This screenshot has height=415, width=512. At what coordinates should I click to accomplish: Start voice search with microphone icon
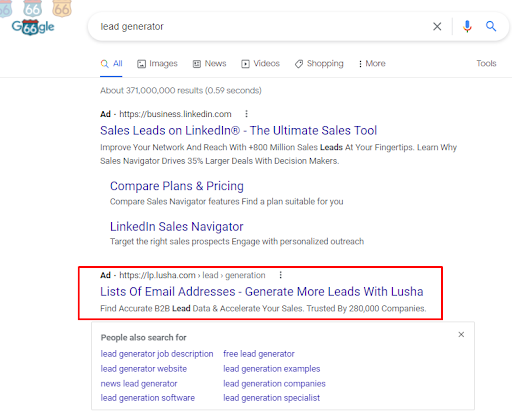[x=467, y=26]
